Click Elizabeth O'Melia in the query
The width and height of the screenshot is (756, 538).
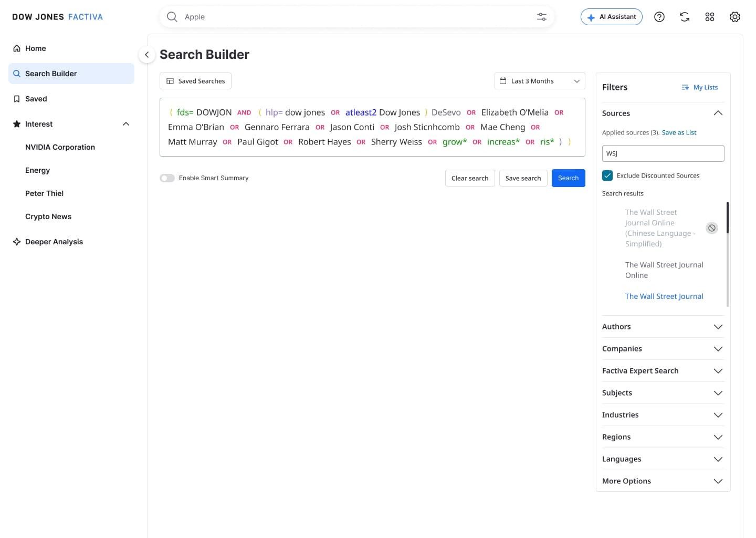tap(514, 112)
